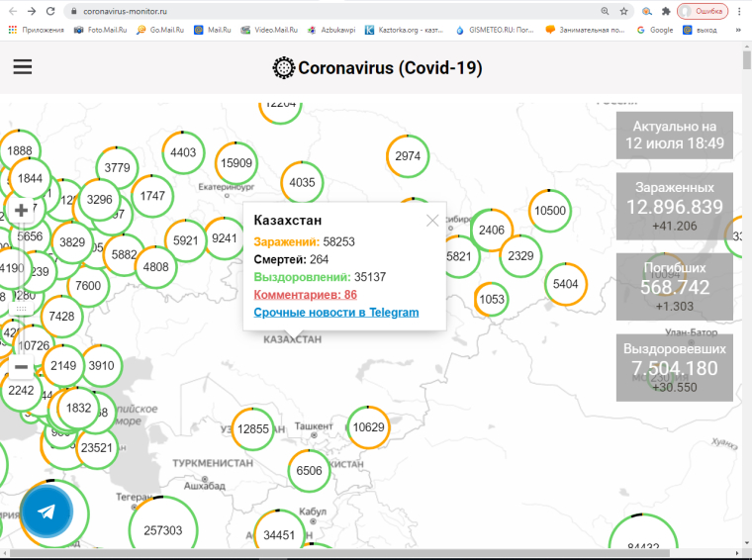752x560 pixels.
Task: Open the browser extensions puzzle icon
Action: pyautogui.click(x=667, y=11)
